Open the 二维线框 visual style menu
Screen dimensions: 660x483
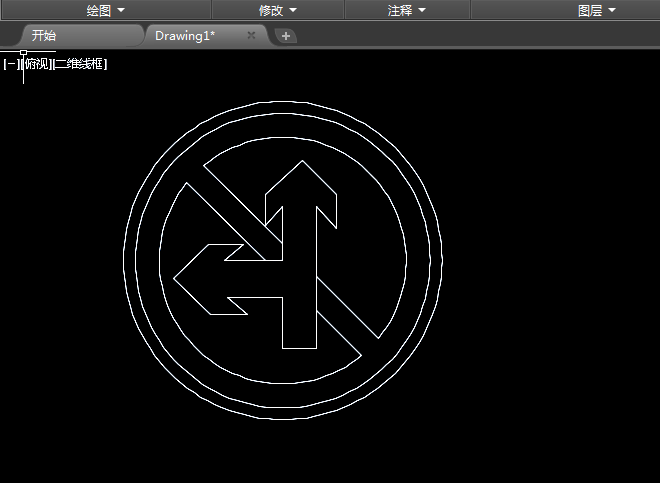(80, 64)
